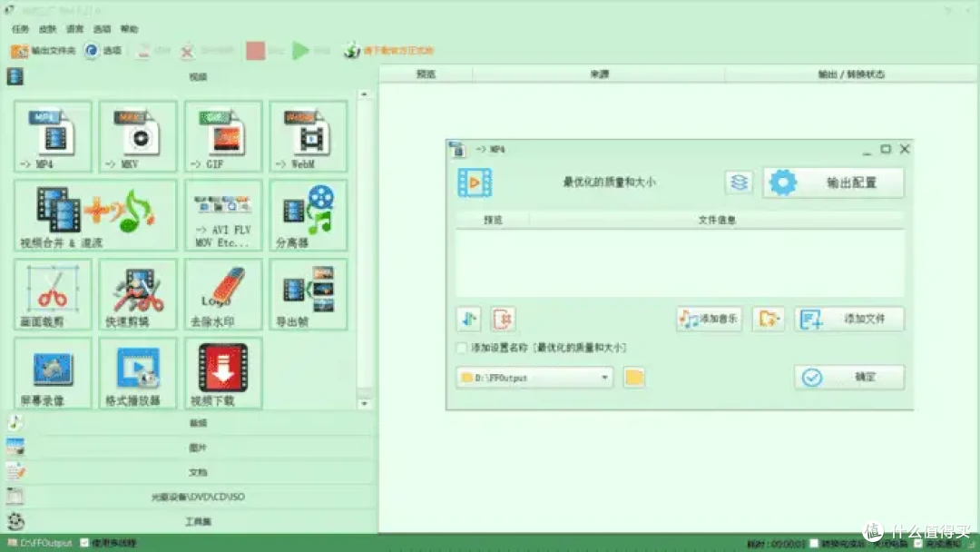980x552 pixels.
Task: Open the -> AVI FLV MOV Etc tile
Action: (223, 216)
